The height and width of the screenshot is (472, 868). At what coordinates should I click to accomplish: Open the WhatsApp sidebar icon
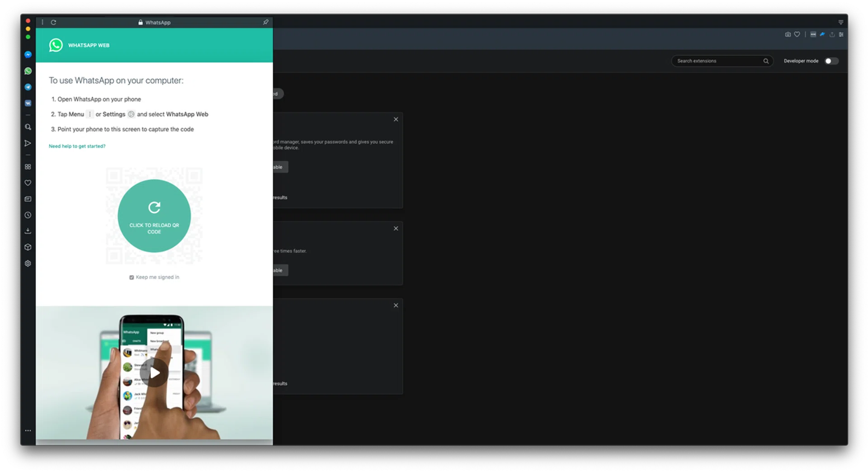(28, 71)
